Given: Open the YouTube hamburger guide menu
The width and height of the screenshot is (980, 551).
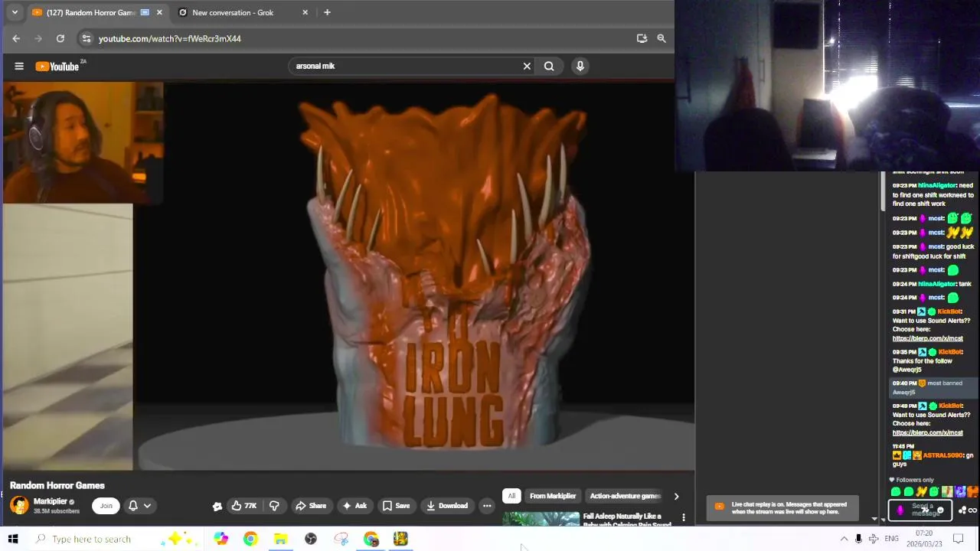Looking at the screenshot, I should point(19,66).
